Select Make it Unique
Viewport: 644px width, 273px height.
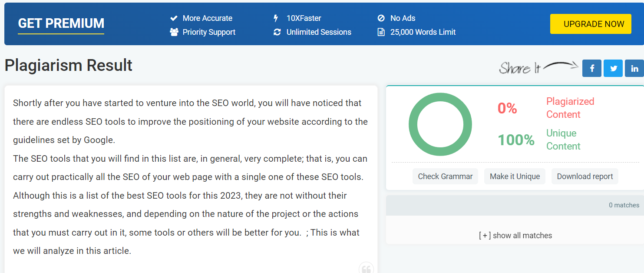(515, 176)
